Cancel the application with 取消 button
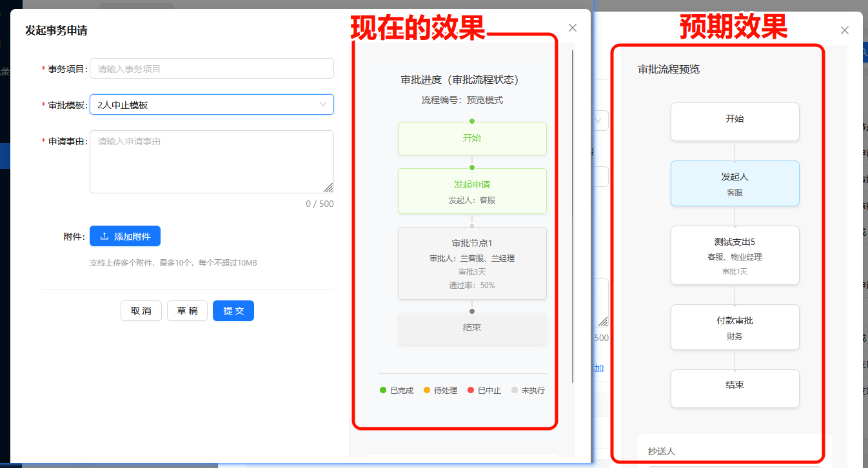 point(141,310)
